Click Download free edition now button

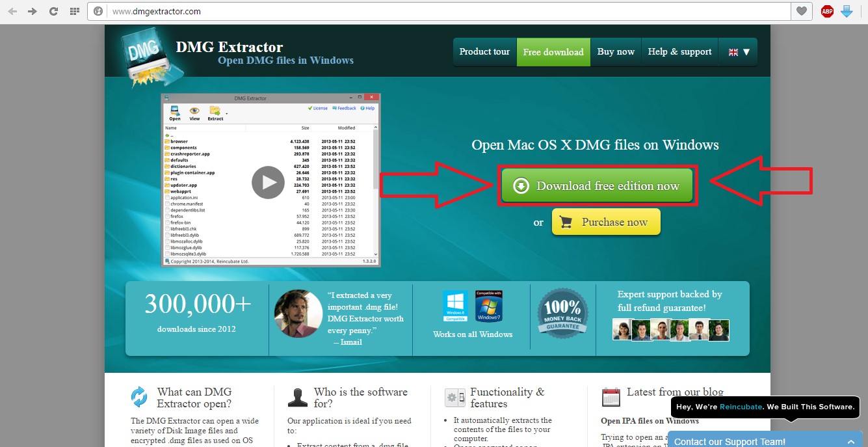(598, 186)
